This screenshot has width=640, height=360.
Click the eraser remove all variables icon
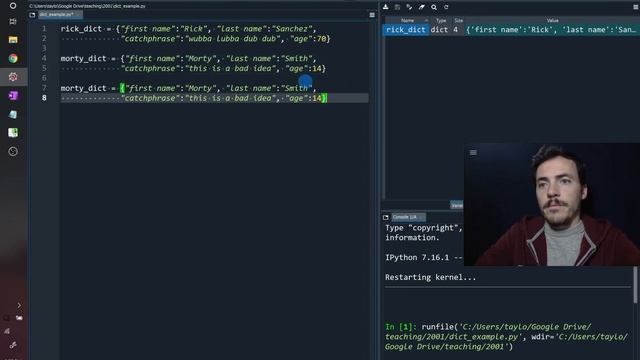tap(422, 7)
